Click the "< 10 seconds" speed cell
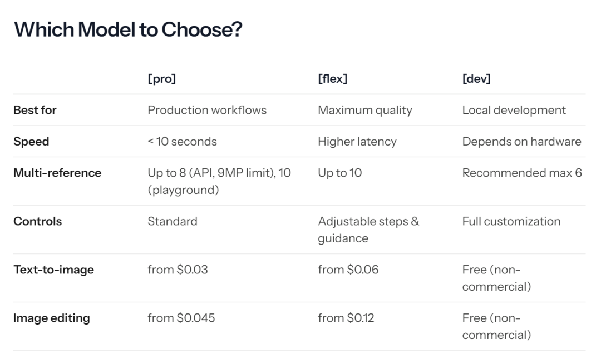This screenshot has height=364, width=601. click(182, 142)
